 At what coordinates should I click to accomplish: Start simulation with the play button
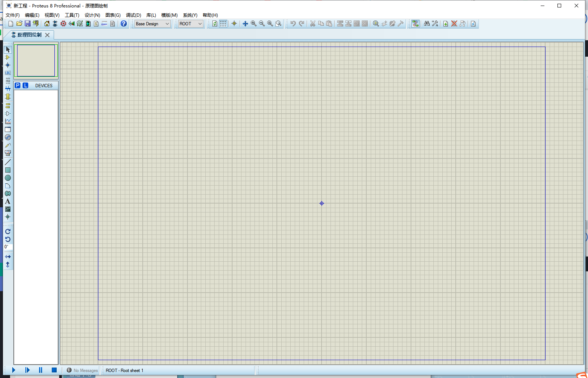(14, 370)
